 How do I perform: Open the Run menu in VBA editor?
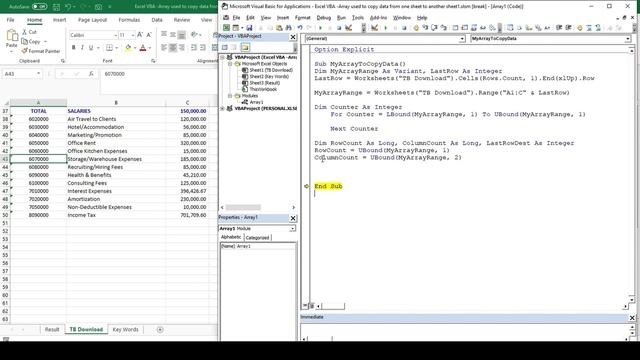pyautogui.click(x=341, y=18)
